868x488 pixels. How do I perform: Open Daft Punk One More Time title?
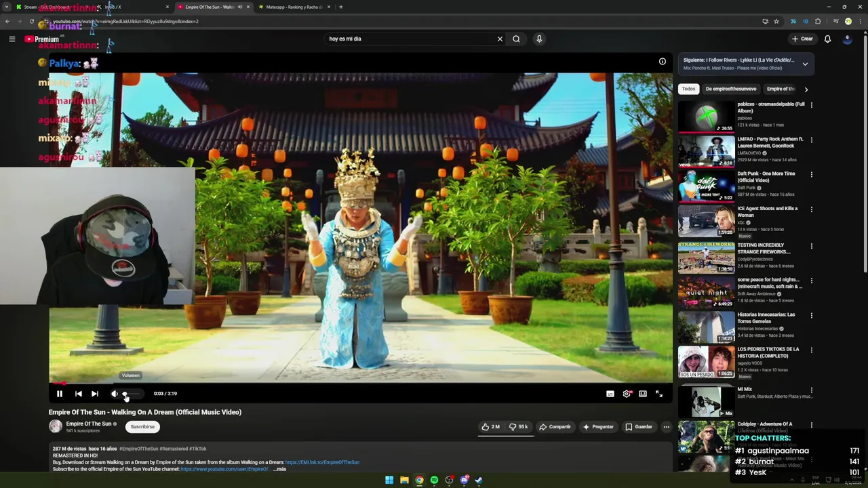766,177
